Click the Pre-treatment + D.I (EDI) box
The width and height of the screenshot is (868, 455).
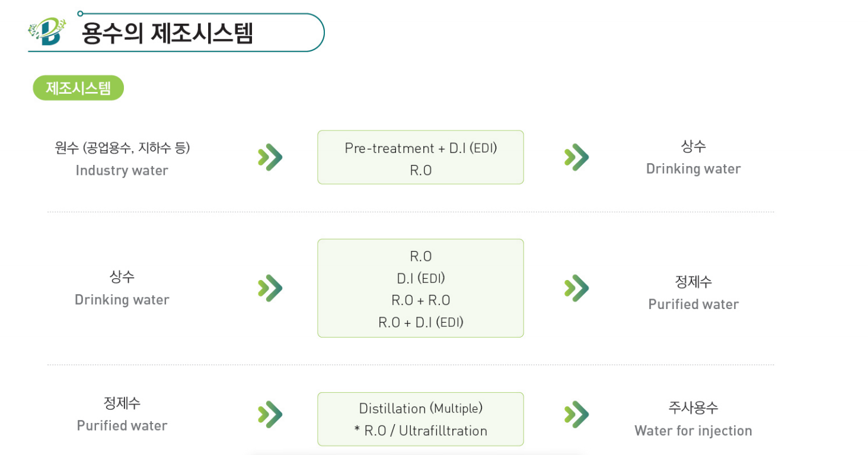(420, 157)
